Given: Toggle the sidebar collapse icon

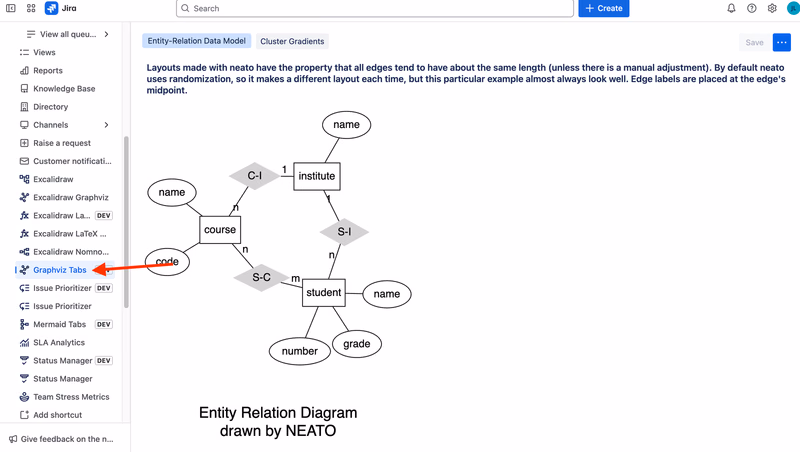Looking at the screenshot, I should click(x=10, y=8).
